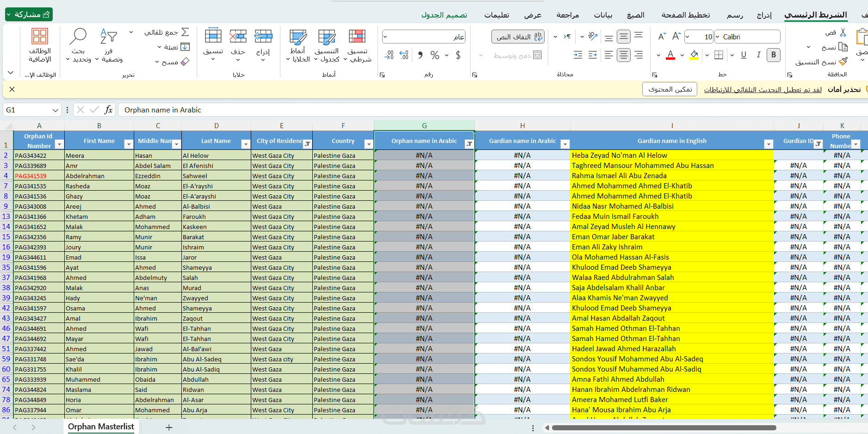Click AutoSum (جمع تلقائي) sigma icon

tap(185, 32)
